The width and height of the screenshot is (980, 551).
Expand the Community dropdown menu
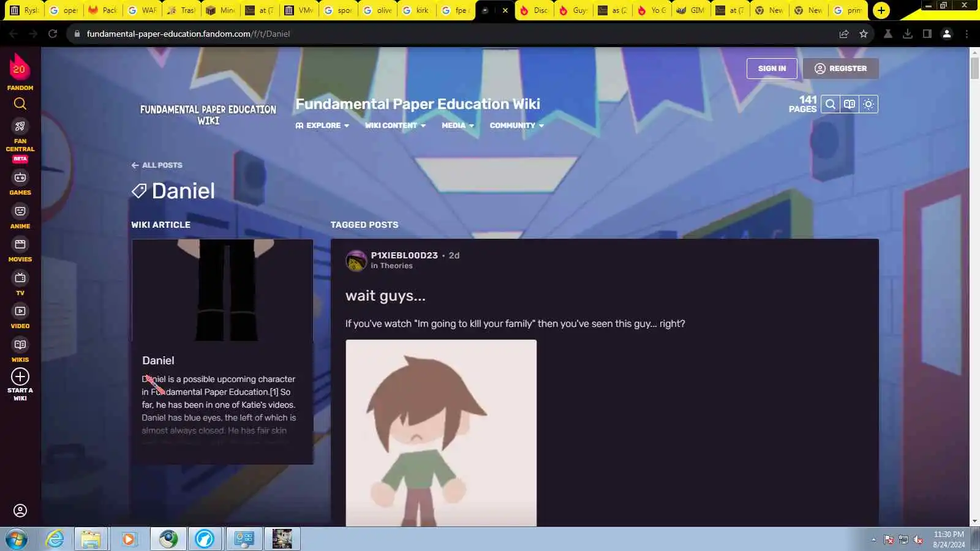click(516, 126)
